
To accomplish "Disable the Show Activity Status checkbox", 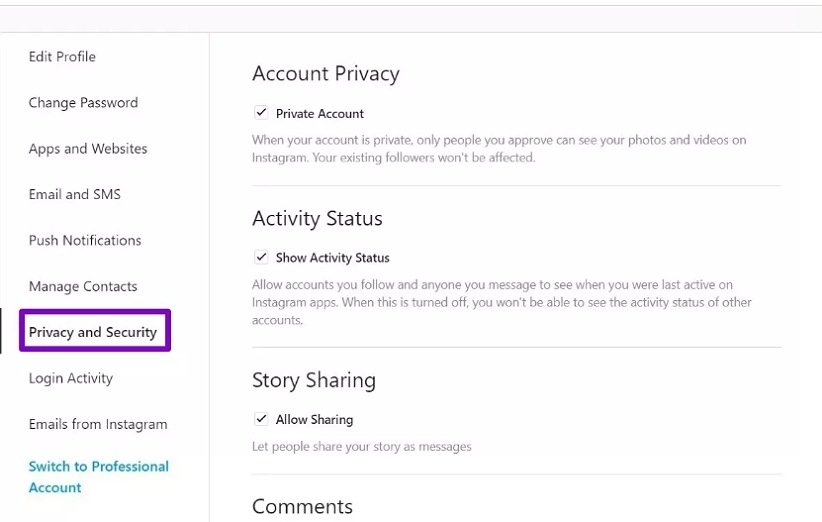I will [x=261, y=258].
